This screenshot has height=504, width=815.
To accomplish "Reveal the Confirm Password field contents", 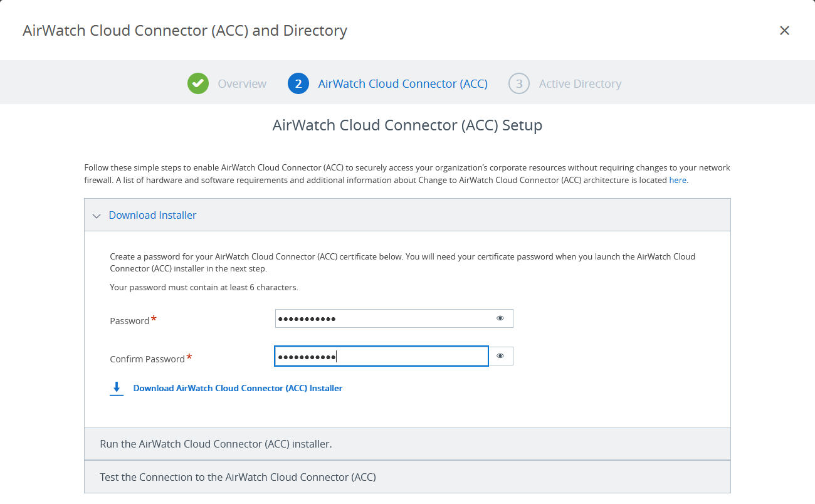I will 500,356.
